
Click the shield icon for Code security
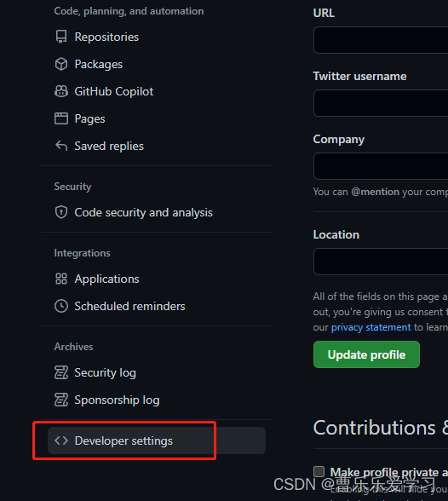tap(61, 212)
